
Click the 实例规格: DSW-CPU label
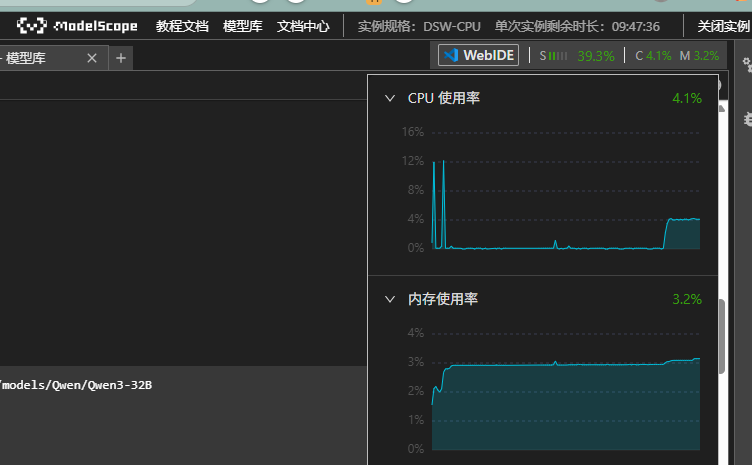(x=419, y=26)
